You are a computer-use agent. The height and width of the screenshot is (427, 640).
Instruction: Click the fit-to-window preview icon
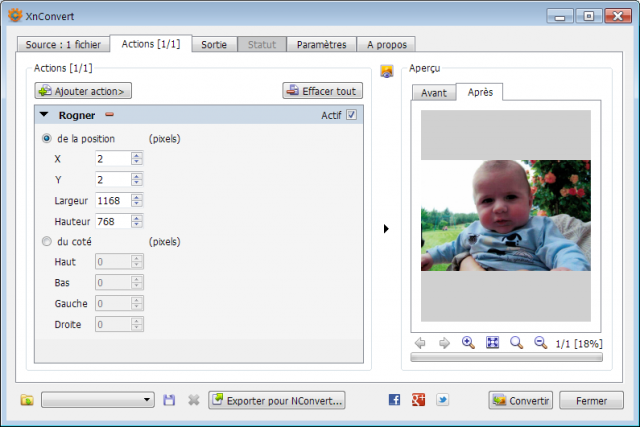coord(493,342)
